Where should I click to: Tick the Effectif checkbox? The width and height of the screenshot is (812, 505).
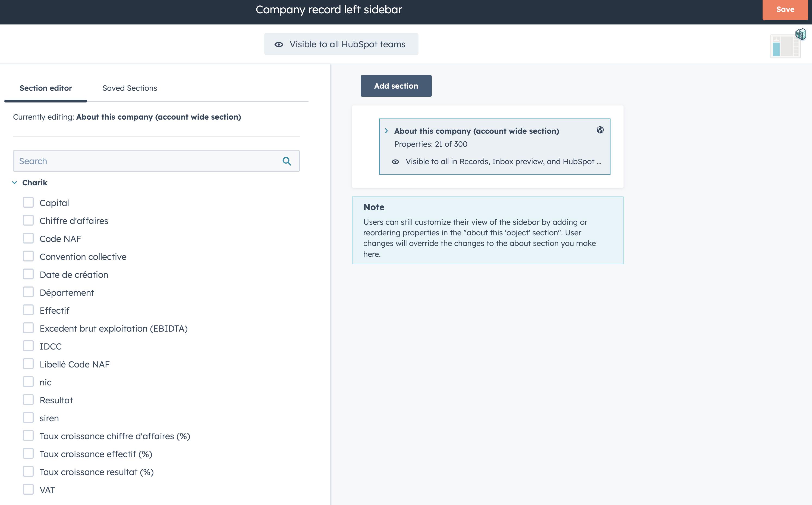[x=28, y=310]
